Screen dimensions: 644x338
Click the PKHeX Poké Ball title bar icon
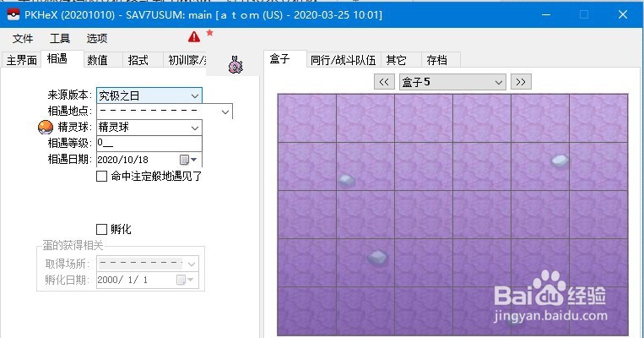(14, 15)
